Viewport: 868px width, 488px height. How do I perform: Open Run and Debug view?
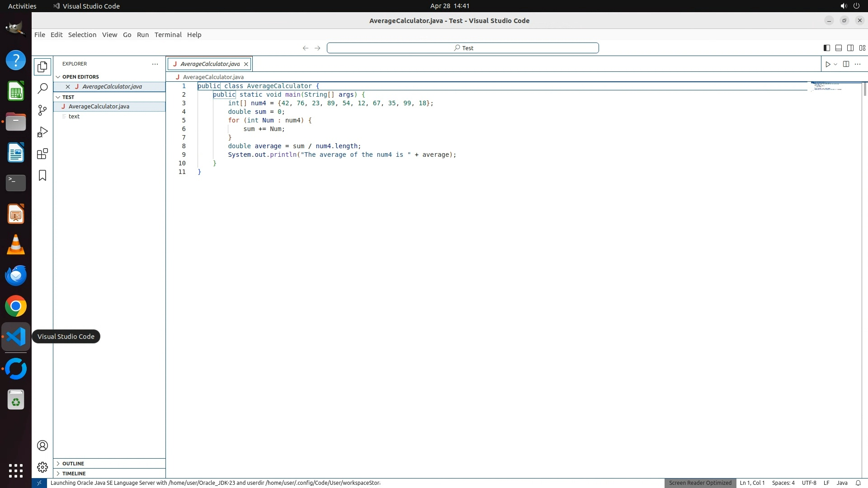point(42,132)
